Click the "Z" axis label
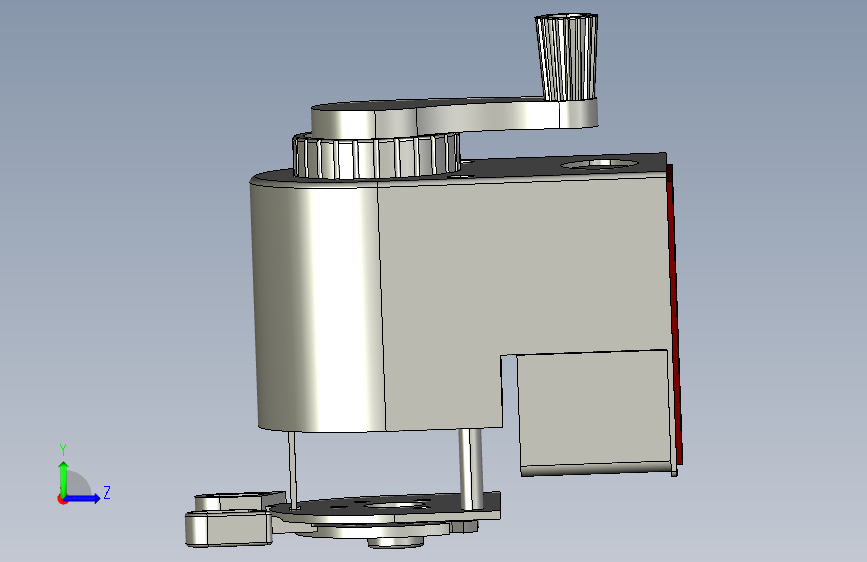 coord(107,492)
